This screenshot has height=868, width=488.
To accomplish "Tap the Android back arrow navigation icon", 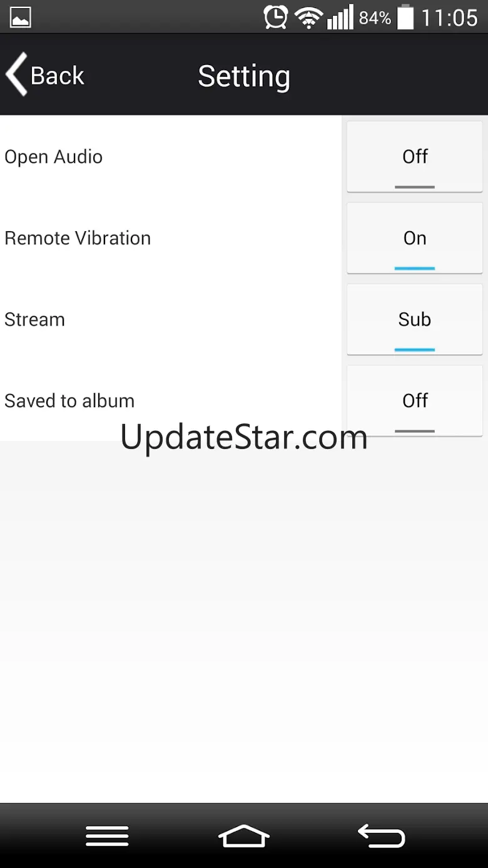I will point(381,836).
